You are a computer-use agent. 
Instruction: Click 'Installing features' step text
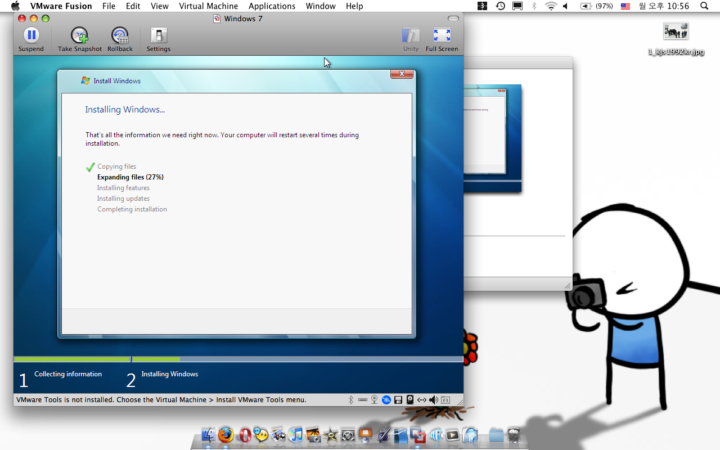click(x=123, y=188)
